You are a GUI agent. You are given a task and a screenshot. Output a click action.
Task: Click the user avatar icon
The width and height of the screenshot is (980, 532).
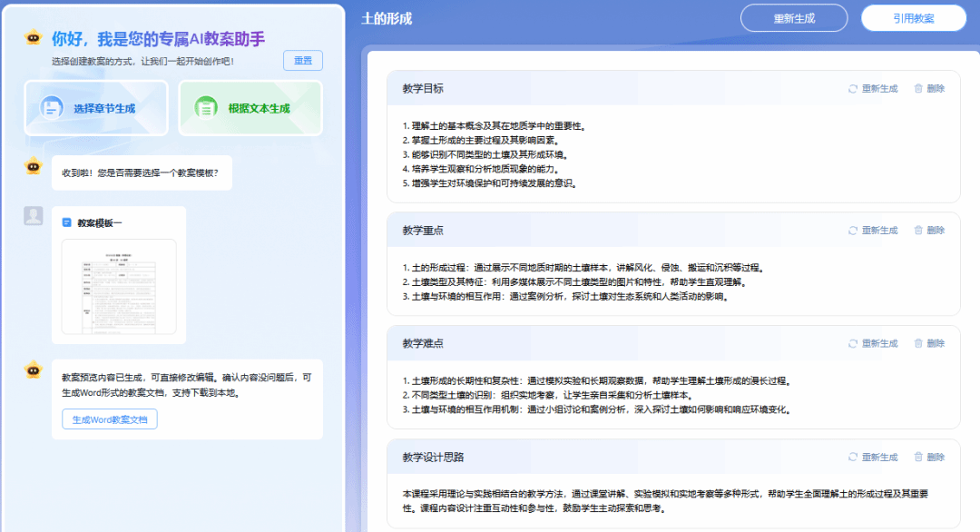tap(34, 216)
